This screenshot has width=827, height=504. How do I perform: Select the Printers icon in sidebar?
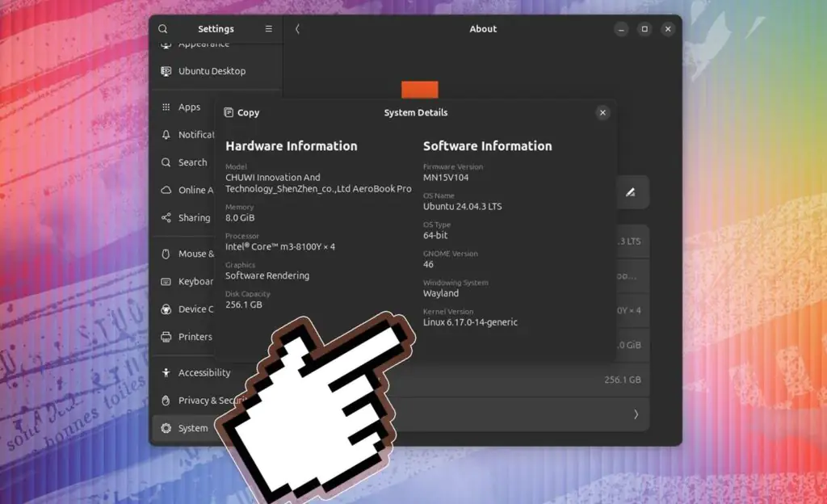(x=165, y=337)
